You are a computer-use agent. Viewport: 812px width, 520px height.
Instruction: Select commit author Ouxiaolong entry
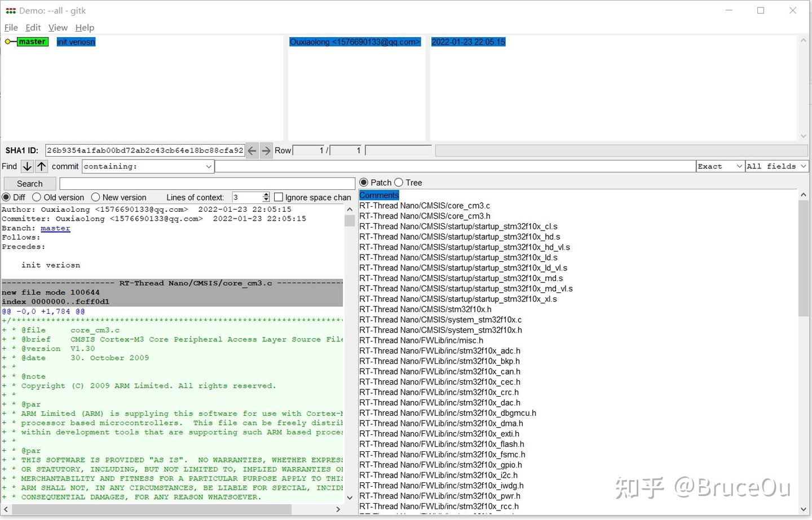click(x=355, y=42)
